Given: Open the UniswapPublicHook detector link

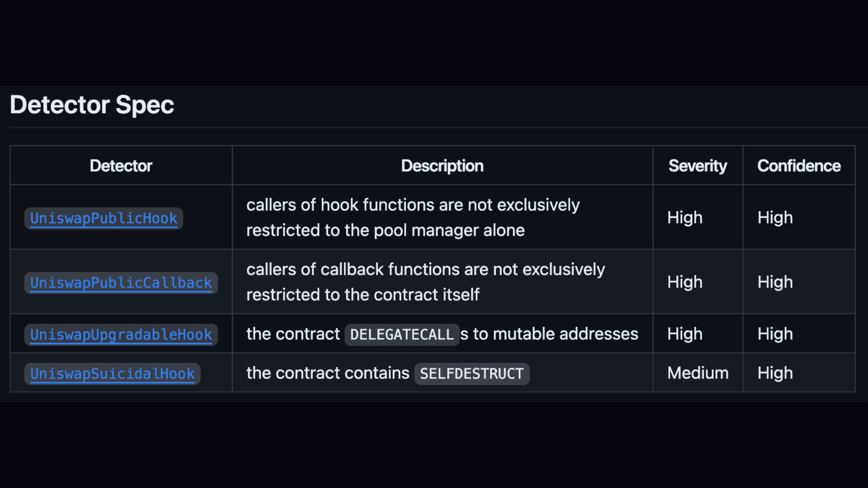Looking at the screenshot, I should [x=104, y=218].
